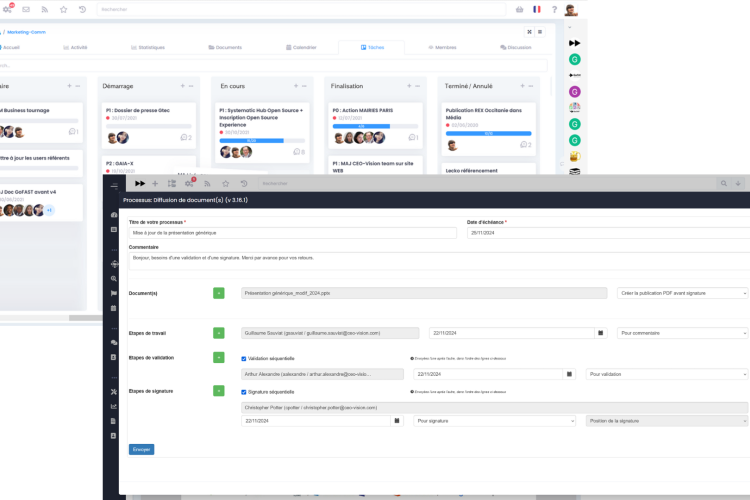Open the 'Pour validation' dropdown
750x500 pixels.
tap(666, 374)
